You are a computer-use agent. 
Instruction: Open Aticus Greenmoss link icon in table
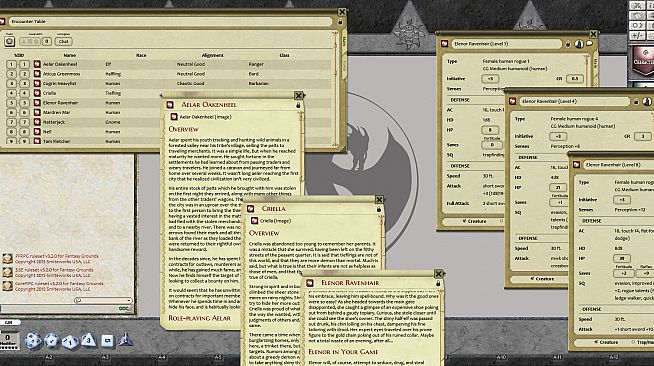pyautogui.click(x=37, y=74)
